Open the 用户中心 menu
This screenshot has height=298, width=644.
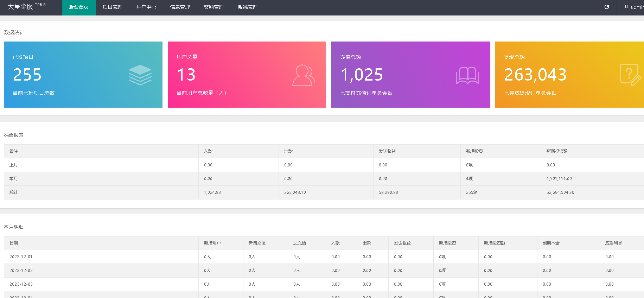click(x=146, y=7)
